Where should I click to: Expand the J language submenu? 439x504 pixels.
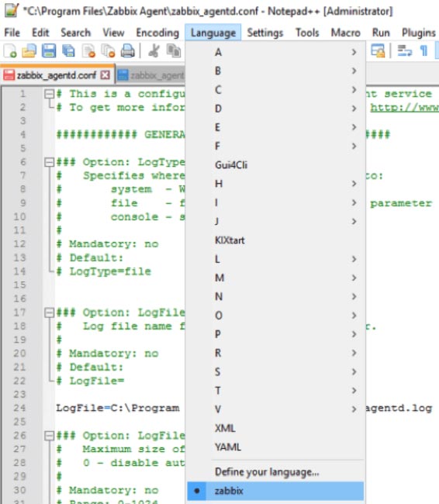tap(275, 221)
